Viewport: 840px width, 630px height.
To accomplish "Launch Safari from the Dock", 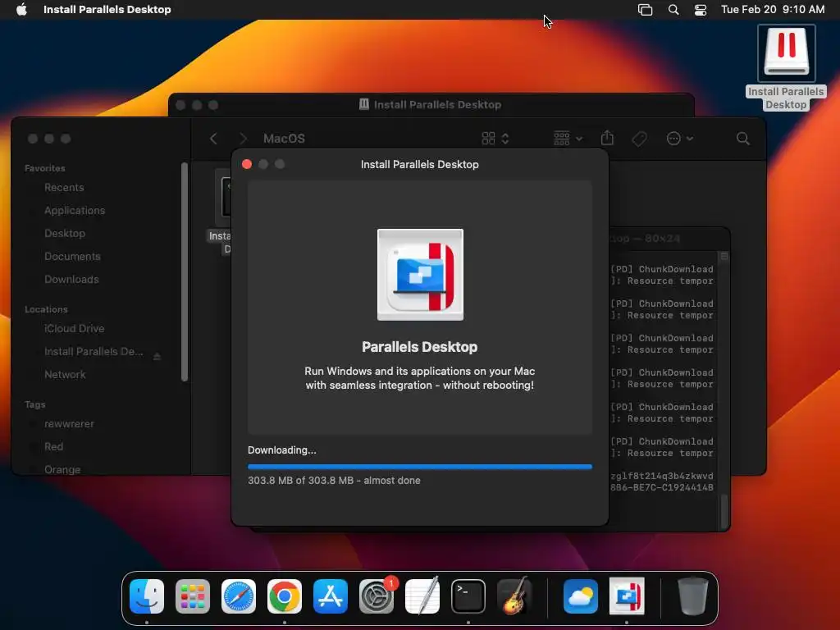I will point(239,596).
